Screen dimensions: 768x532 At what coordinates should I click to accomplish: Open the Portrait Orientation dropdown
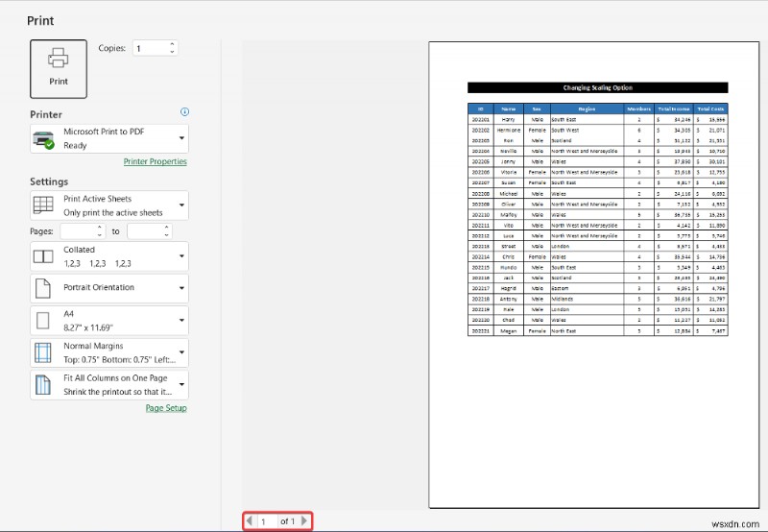pos(109,288)
